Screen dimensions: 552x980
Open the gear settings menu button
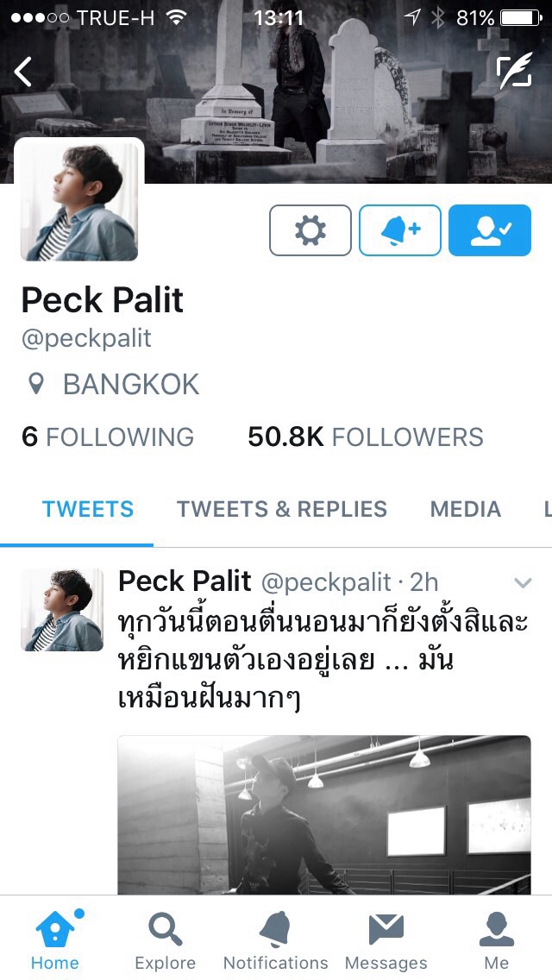point(310,230)
